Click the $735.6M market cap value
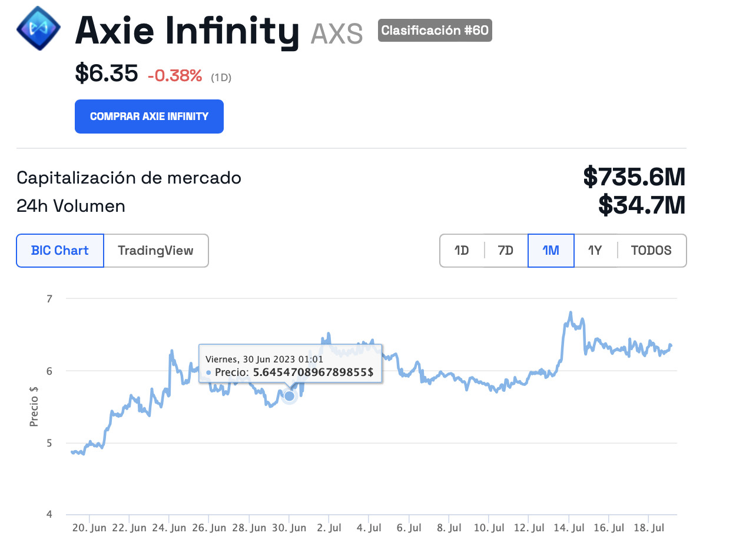756x546 pixels. (634, 177)
